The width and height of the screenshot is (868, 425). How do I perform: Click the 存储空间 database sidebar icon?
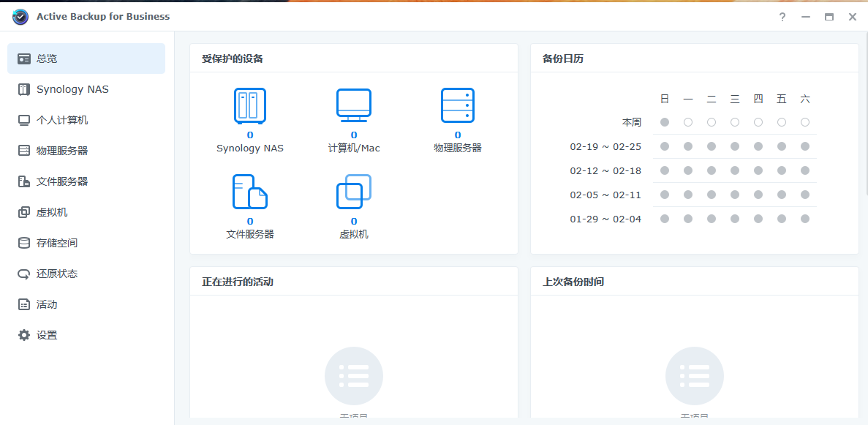click(x=24, y=243)
